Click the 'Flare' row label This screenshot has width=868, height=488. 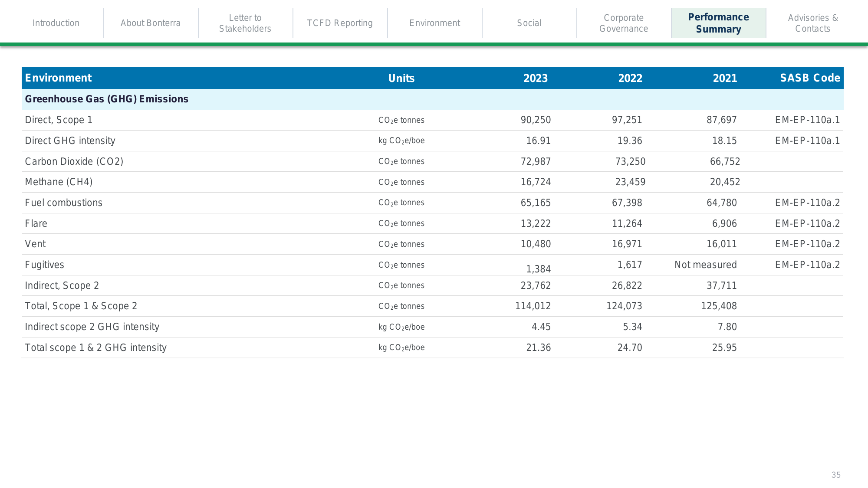36,223
